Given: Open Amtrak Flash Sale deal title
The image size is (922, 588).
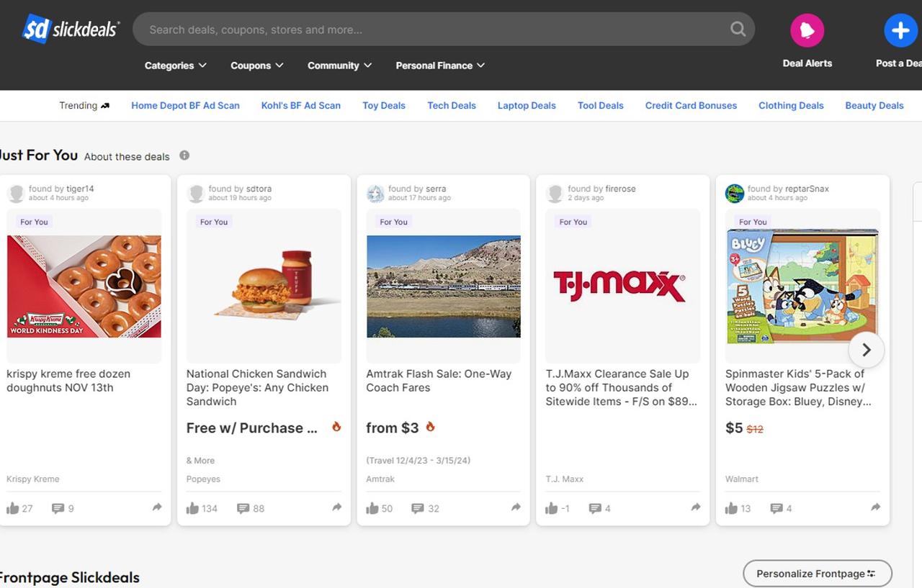Looking at the screenshot, I should [x=439, y=381].
